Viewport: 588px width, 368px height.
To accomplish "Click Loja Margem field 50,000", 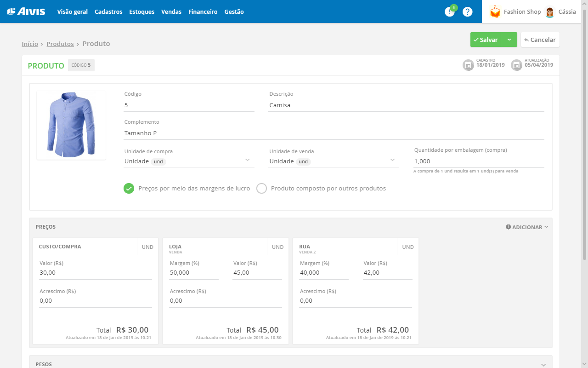I will pyautogui.click(x=194, y=273).
